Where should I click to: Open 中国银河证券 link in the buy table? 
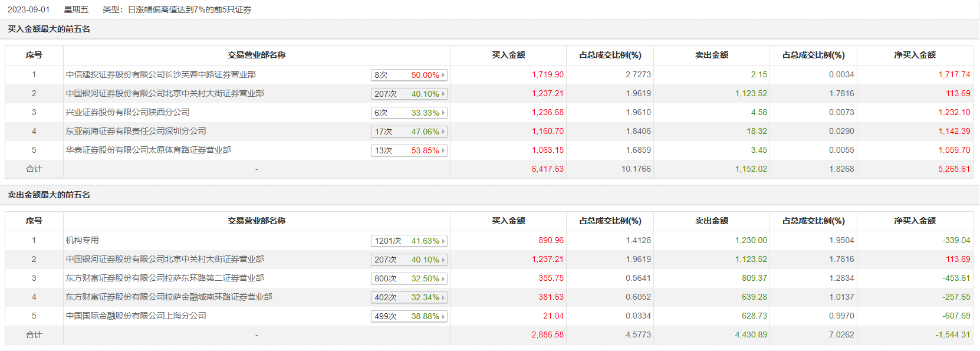point(165,94)
